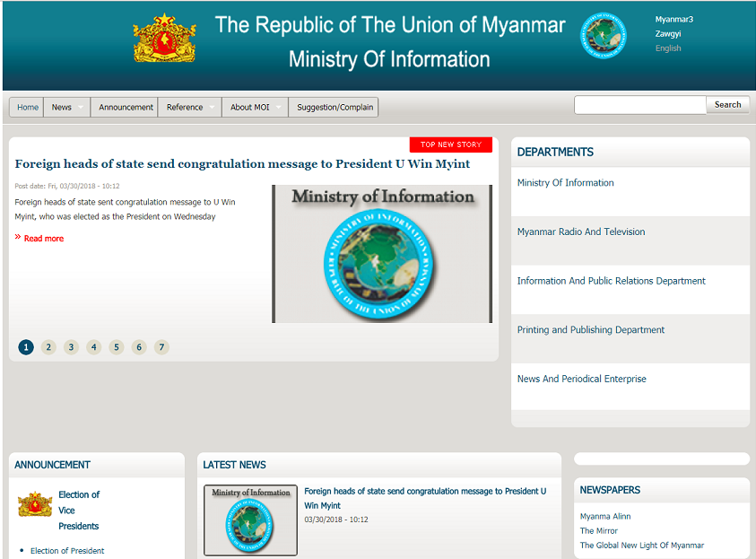
Task: Select slide 1 in the story pager
Action: coord(26,346)
